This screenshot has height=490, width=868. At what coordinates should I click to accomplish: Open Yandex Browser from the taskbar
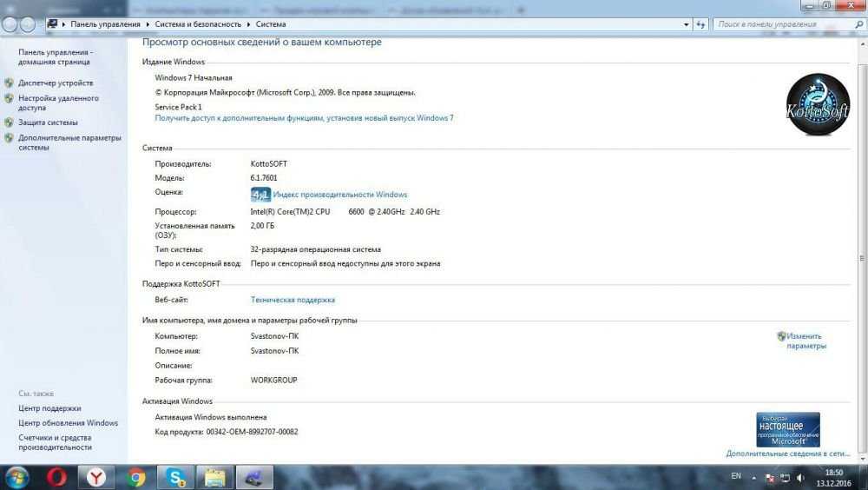95,477
